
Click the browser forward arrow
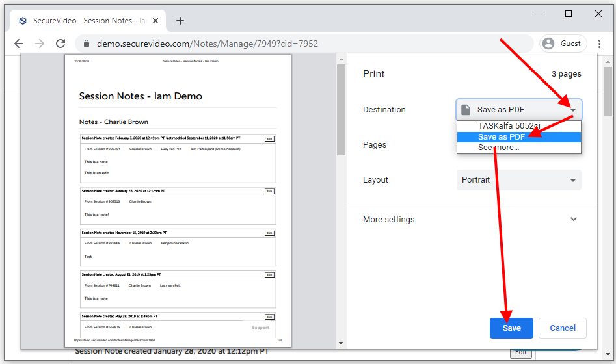(x=40, y=44)
